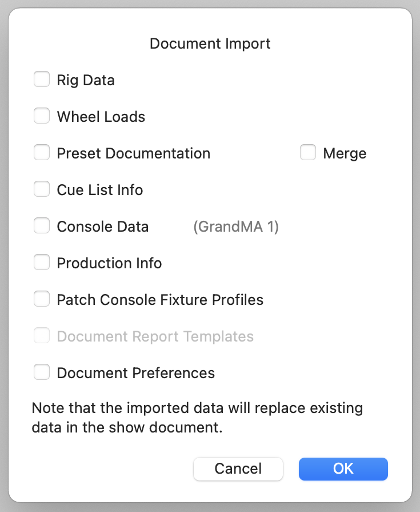The height and width of the screenshot is (512, 420).
Task: Click the disabled Document Report Templates checkbox
Action: (42, 335)
